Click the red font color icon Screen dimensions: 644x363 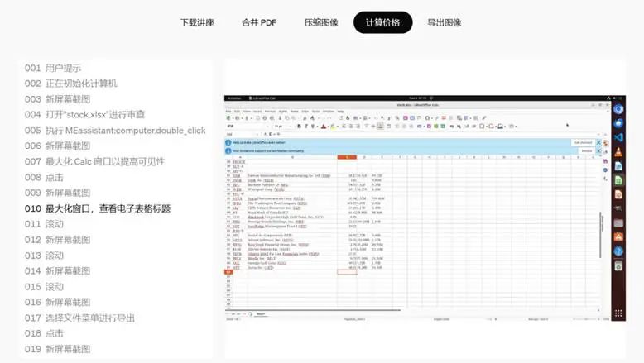click(323, 127)
